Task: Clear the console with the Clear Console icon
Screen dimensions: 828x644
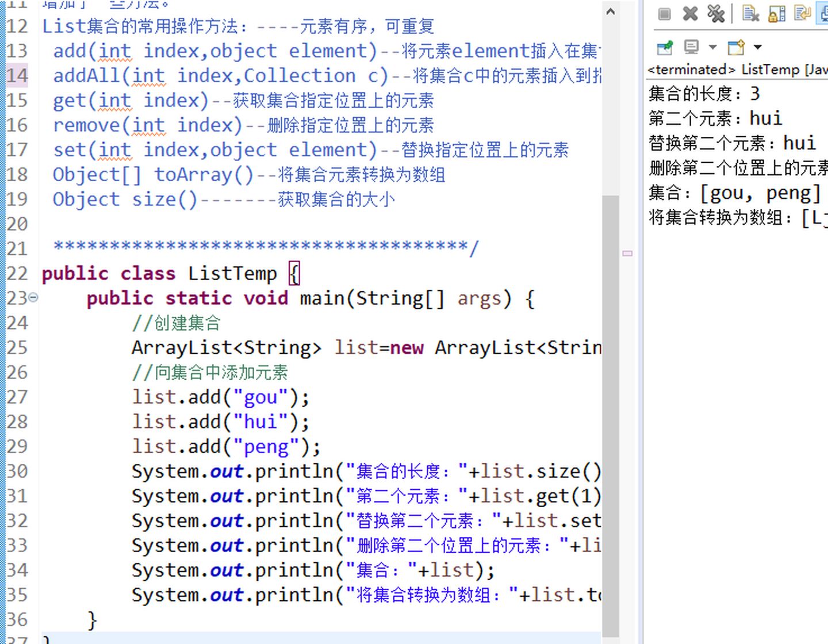Action: pos(750,13)
